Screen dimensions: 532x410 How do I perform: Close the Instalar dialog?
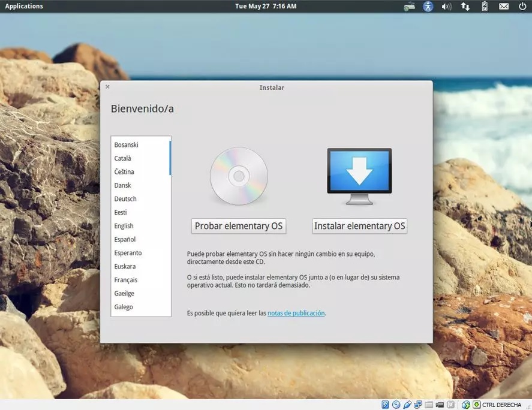[107, 87]
